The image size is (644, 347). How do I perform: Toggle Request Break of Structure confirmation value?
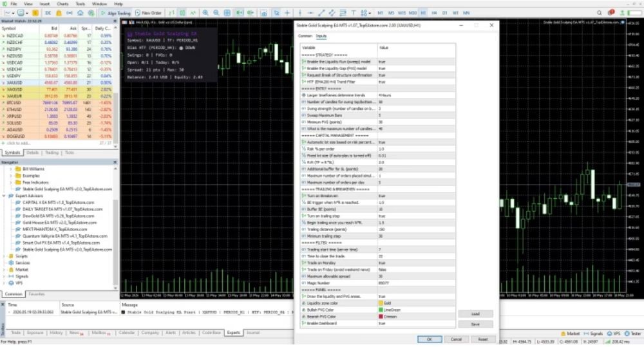[416, 75]
